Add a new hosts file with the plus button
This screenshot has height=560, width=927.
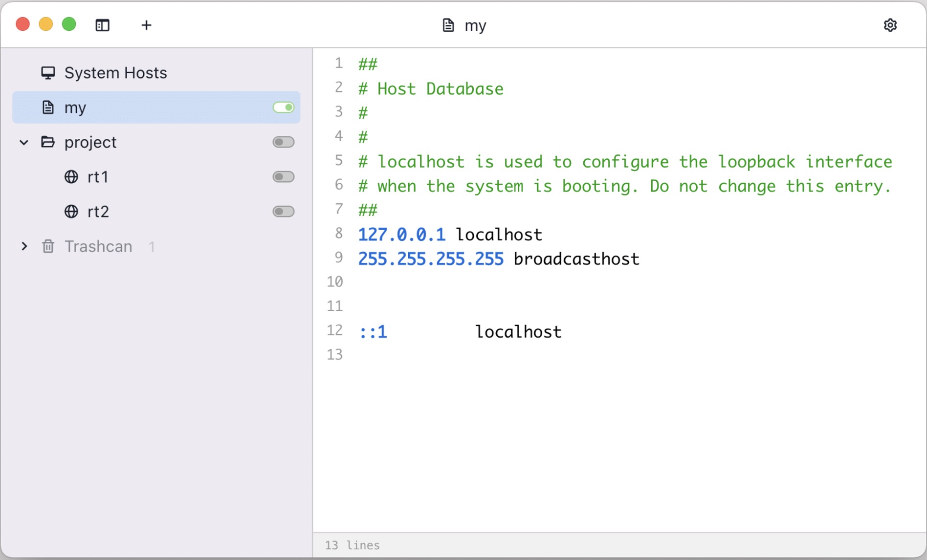[x=146, y=25]
